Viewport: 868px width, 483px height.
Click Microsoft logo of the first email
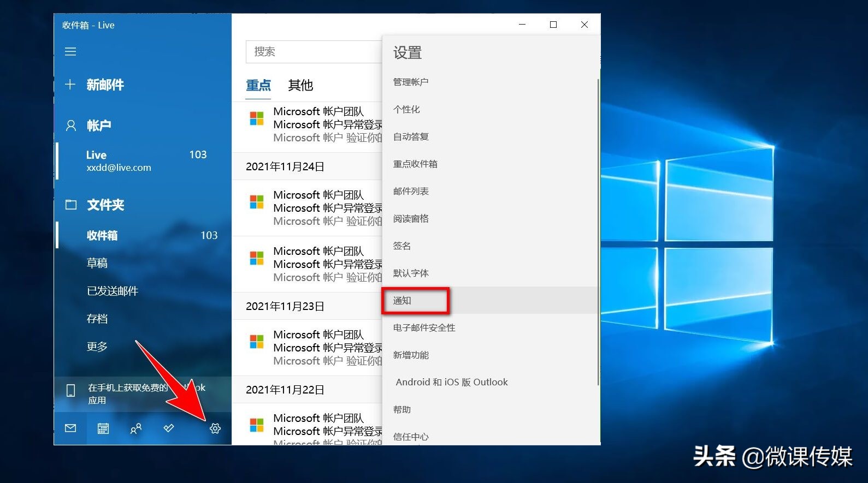point(257,118)
